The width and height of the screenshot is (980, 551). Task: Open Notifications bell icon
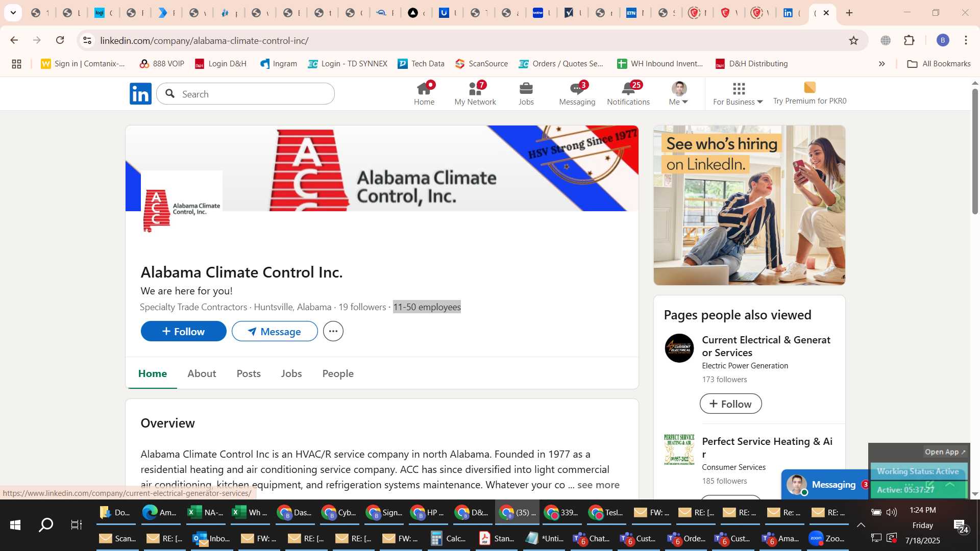point(628,94)
